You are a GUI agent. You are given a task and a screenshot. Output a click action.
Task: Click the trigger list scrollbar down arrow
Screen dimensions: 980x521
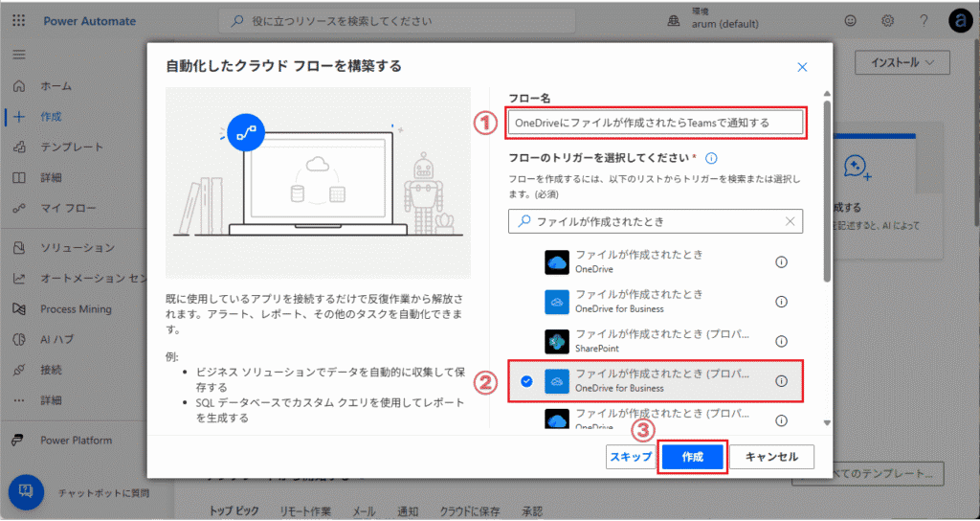pos(827,422)
